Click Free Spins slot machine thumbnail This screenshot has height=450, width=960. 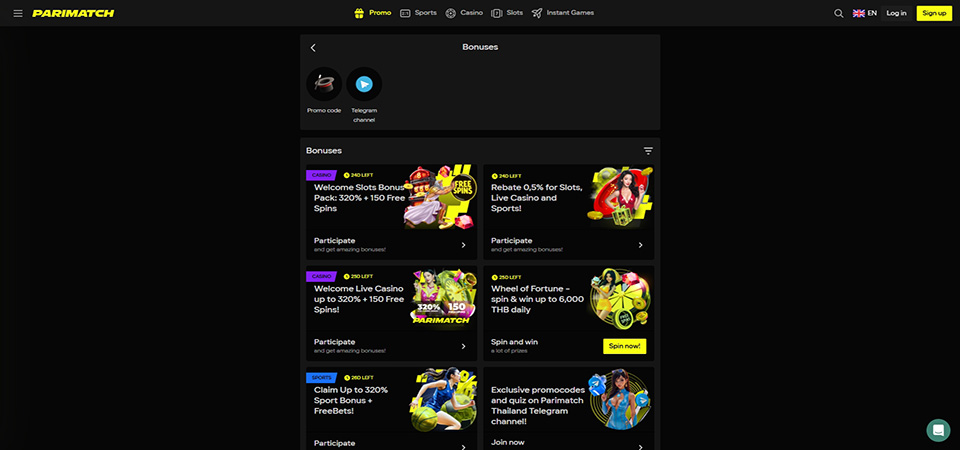tap(440, 197)
